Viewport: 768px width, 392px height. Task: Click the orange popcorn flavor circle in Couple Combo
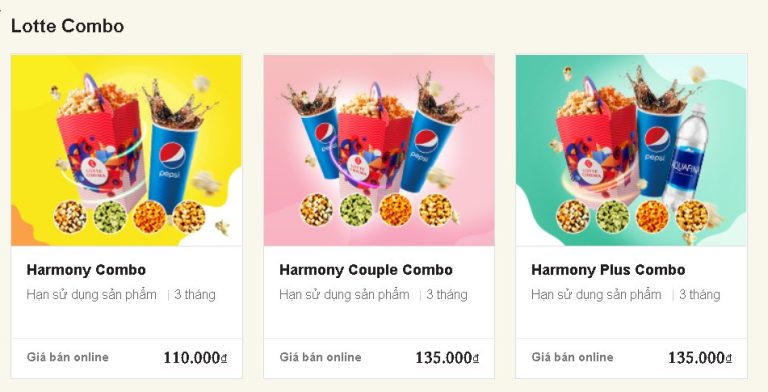pos(395,210)
